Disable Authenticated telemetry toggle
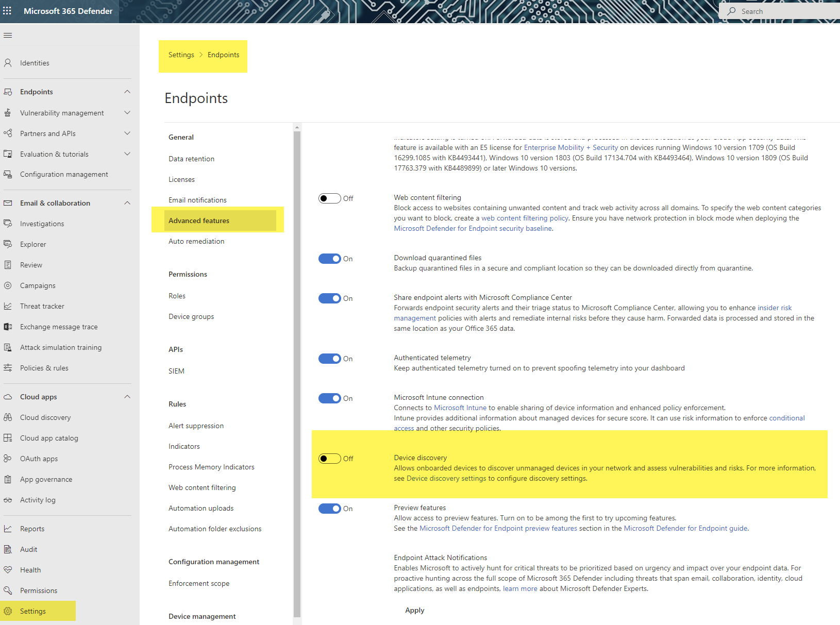840x625 pixels. 330,359
